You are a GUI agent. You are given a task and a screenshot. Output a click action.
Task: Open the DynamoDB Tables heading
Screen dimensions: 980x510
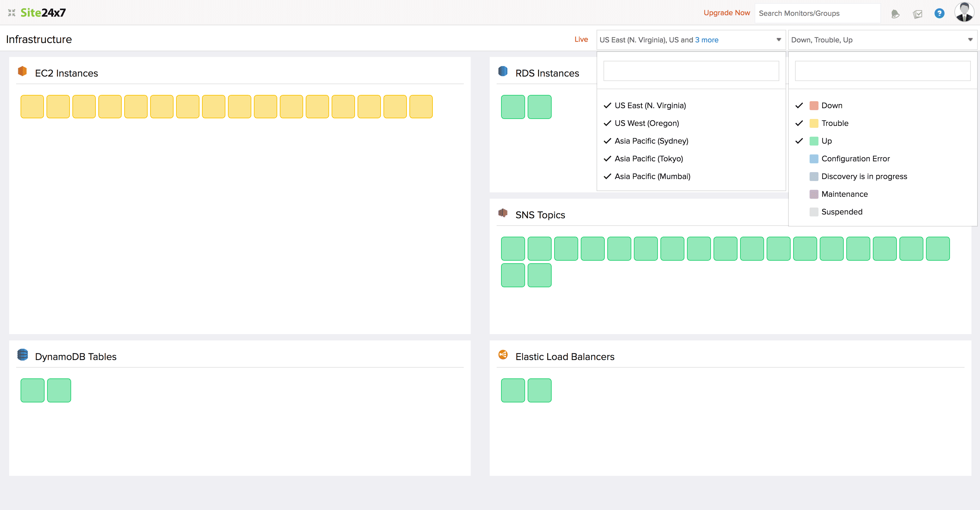76,357
